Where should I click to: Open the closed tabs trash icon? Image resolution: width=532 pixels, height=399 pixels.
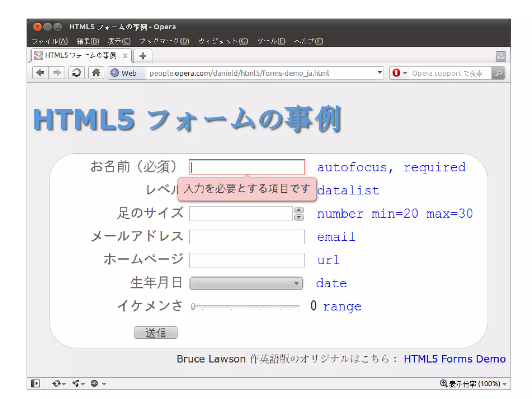(501, 56)
